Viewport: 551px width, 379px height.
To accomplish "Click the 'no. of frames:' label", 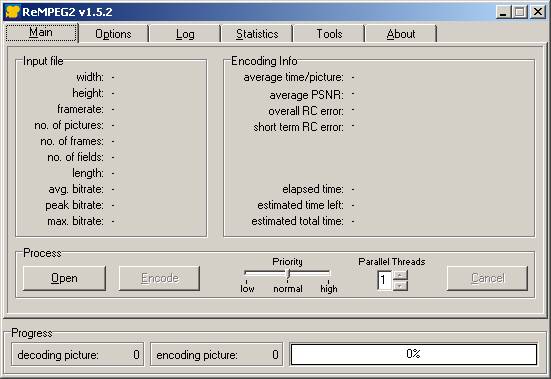I will point(72,141).
